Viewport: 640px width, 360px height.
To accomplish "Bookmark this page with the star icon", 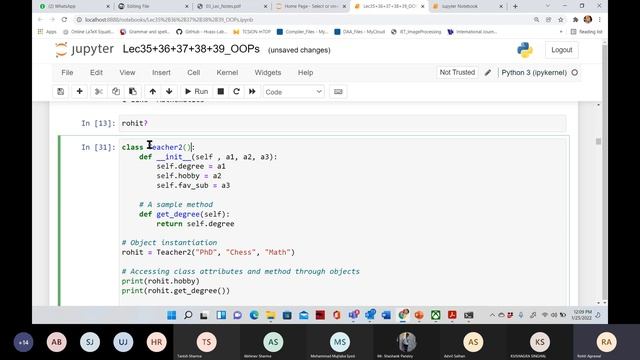I will coord(561,19).
